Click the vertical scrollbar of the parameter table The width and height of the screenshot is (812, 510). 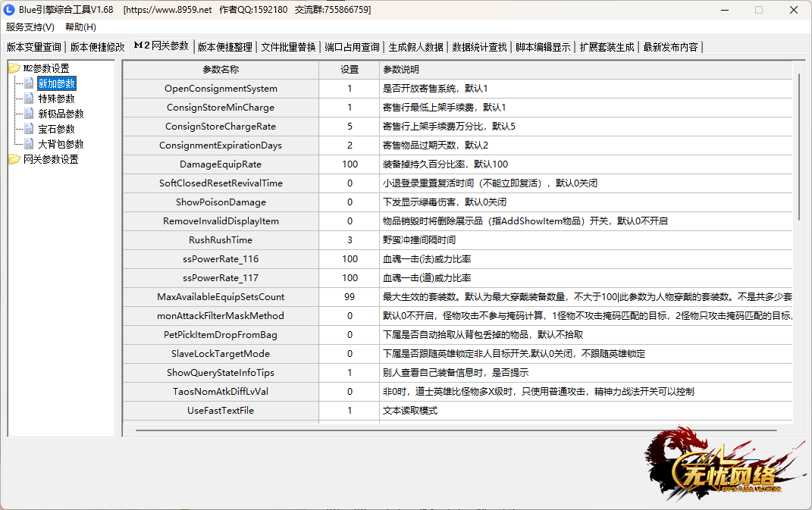pos(798,152)
